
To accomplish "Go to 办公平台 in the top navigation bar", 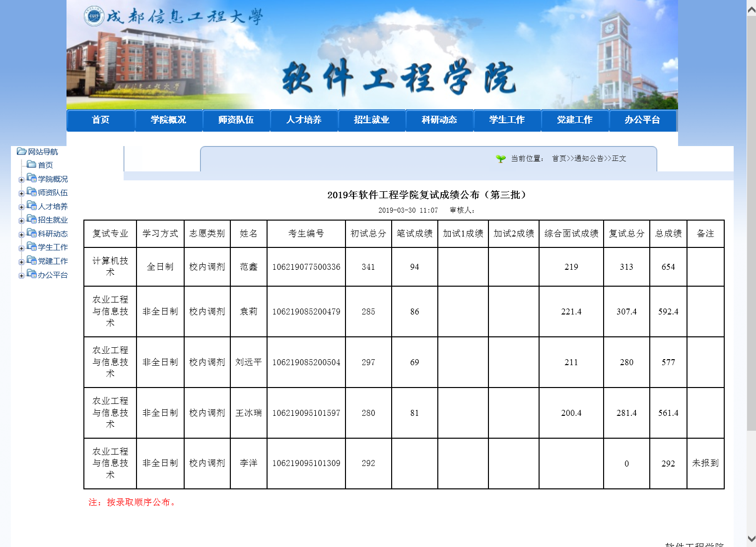I will pos(642,120).
